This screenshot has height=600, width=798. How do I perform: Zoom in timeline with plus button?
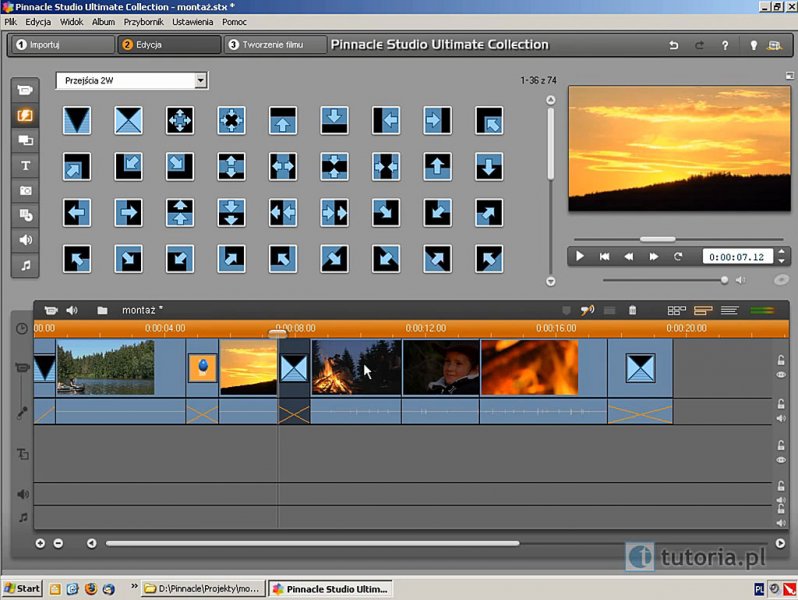[x=41, y=543]
